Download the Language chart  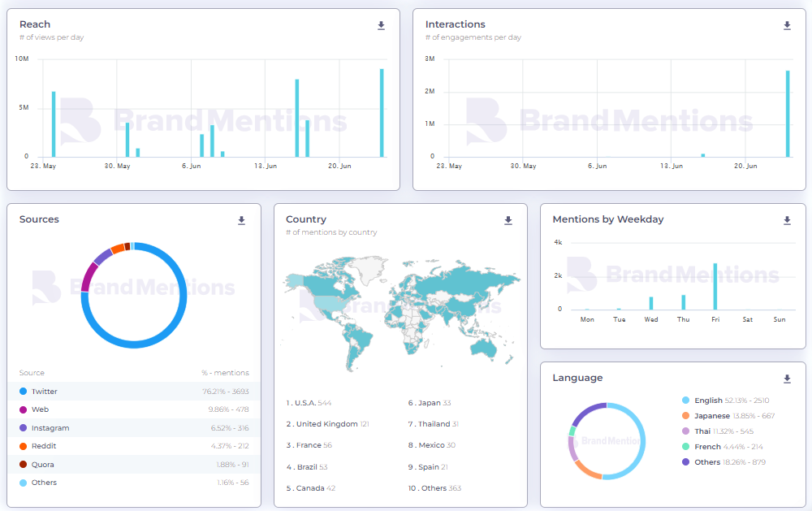click(787, 379)
